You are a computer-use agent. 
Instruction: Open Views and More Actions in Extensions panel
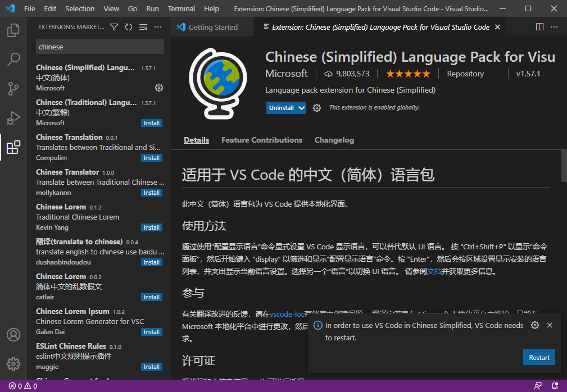[x=158, y=27]
